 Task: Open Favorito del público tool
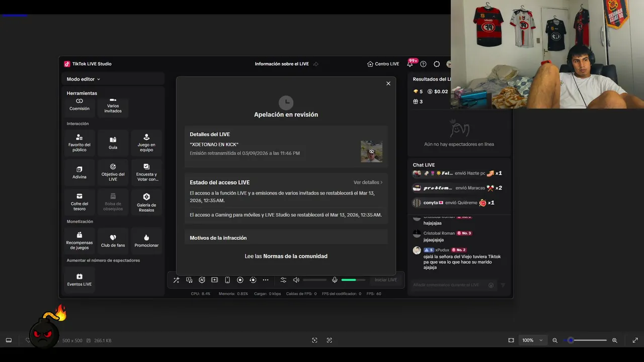79,143
